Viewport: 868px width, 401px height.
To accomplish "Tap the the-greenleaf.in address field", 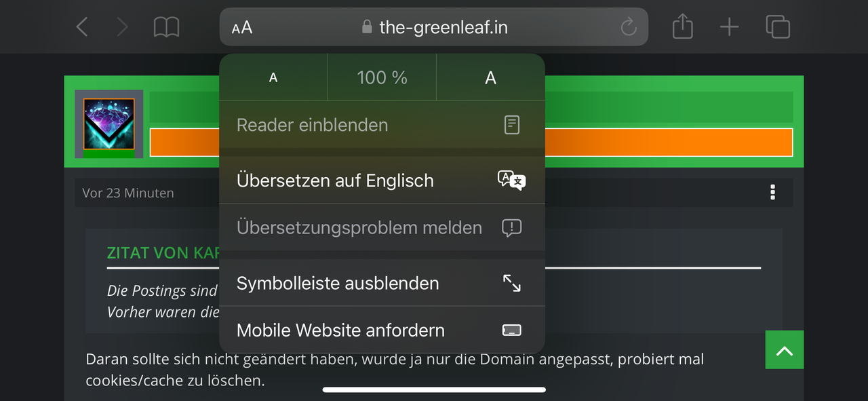I will pos(443,27).
